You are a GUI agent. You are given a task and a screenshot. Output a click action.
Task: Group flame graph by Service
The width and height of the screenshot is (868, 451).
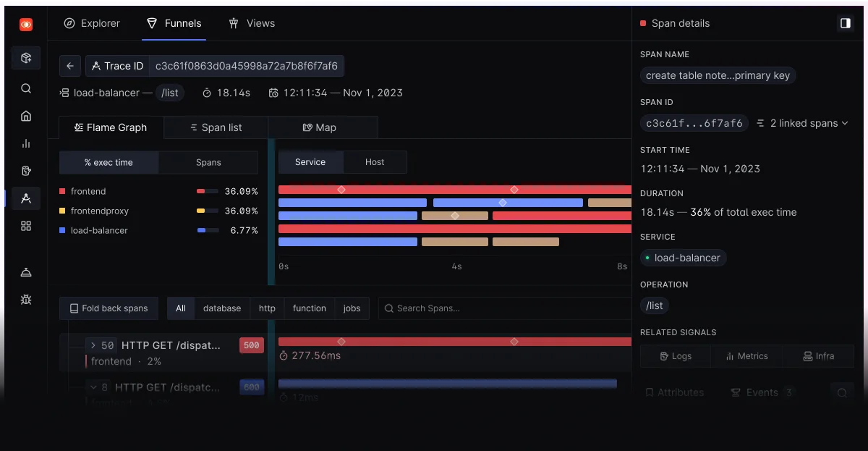[x=310, y=162]
